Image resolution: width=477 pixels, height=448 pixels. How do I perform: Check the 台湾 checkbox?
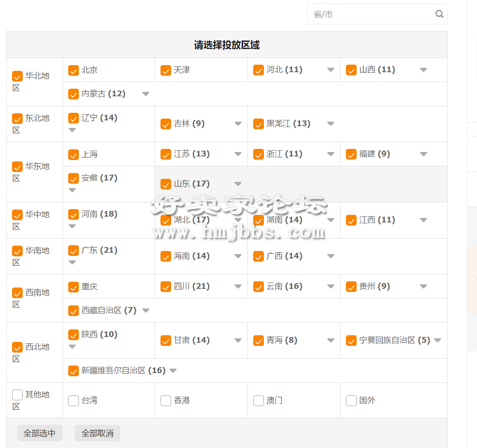point(74,401)
